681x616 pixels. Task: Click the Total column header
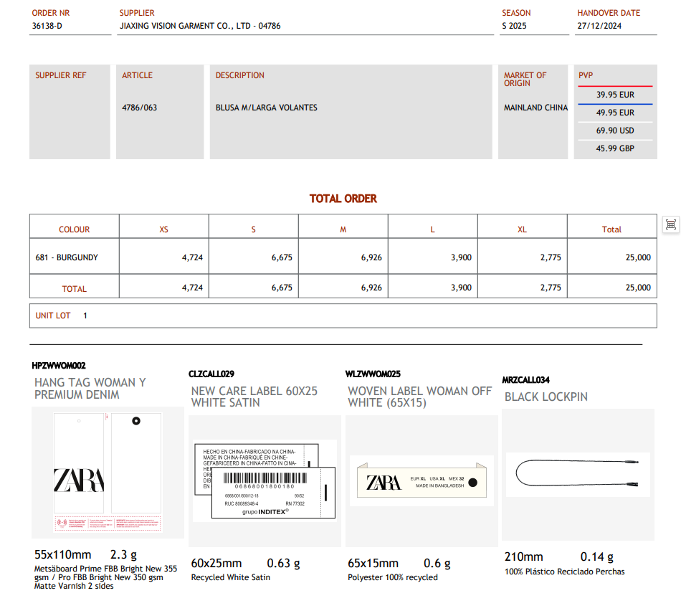611,229
